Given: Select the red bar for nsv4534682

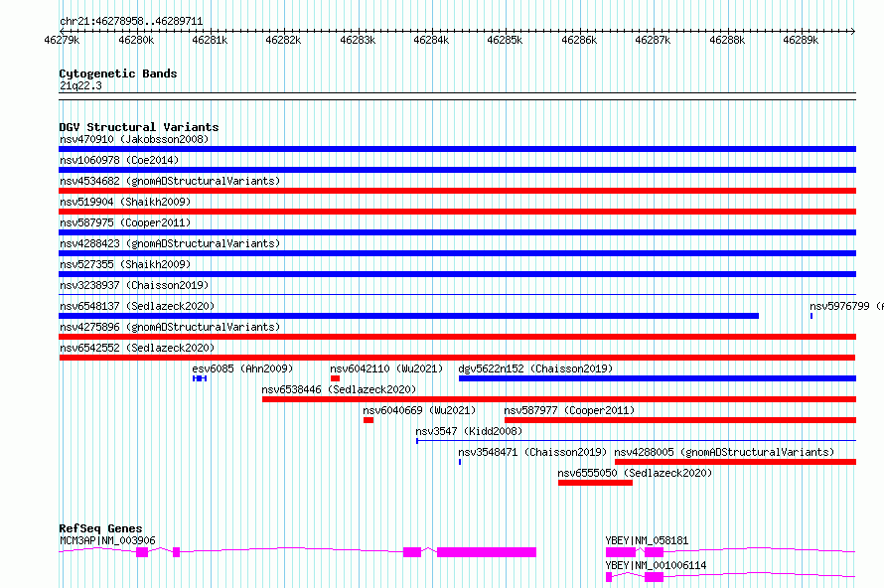Looking at the screenshot, I should click(x=457, y=191).
